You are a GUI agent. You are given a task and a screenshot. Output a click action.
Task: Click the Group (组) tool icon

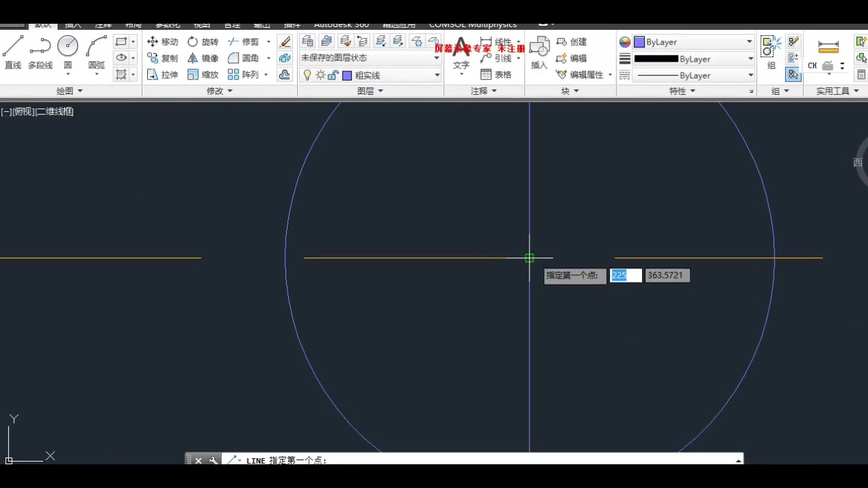pos(771,53)
